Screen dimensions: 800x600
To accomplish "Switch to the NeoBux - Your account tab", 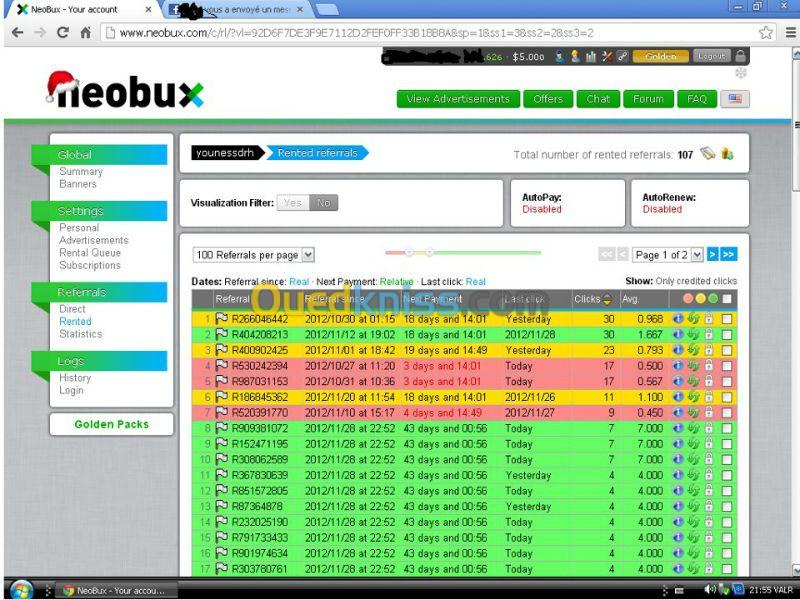I will point(82,9).
